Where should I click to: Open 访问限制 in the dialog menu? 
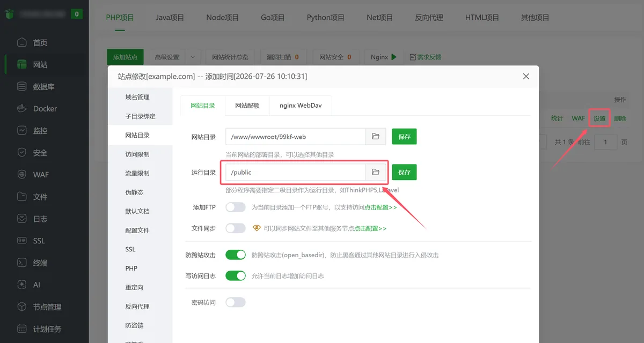click(137, 154)
